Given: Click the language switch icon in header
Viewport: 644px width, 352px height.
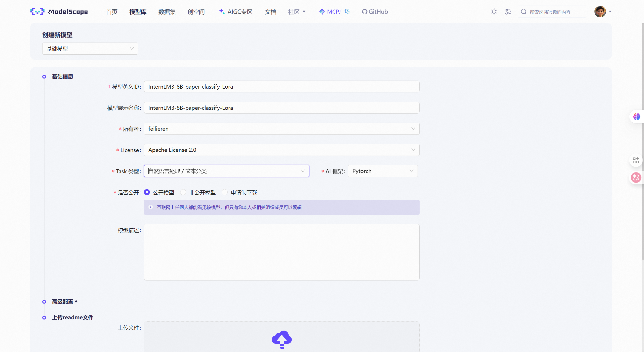Looking at the screenshot, I should (508, 12).
